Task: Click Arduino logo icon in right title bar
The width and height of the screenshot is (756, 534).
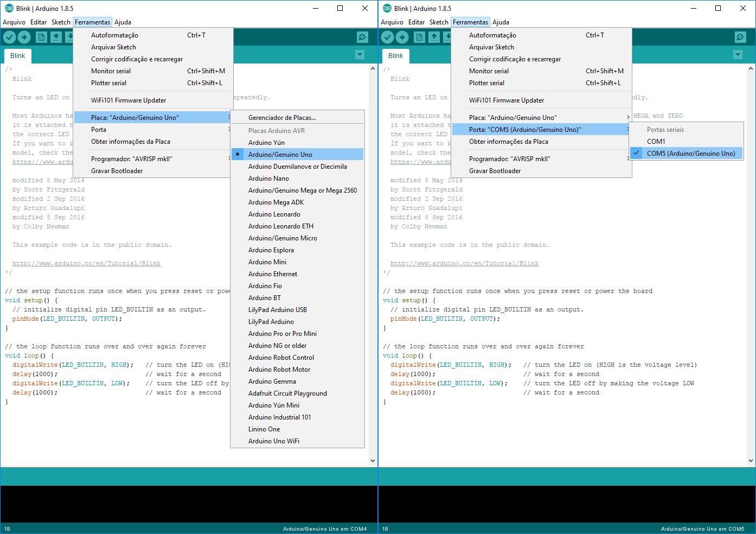Action: 387,8
